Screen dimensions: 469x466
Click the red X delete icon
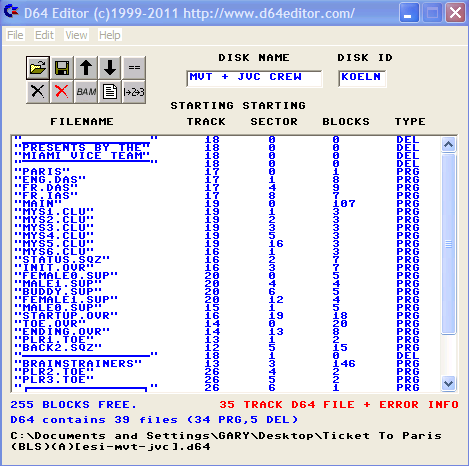62,92
